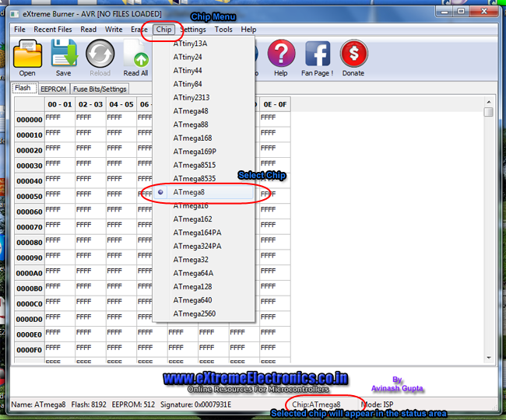Screen dimensions: 506x420
Task: Click the EEPROM: 512 status text
Action: click(x=133, y=404)
